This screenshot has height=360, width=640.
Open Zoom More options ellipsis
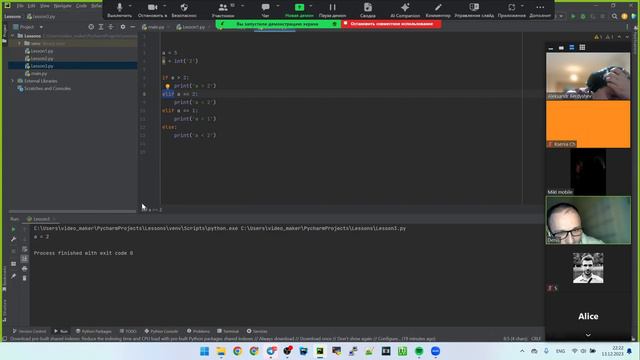point(540,10)
